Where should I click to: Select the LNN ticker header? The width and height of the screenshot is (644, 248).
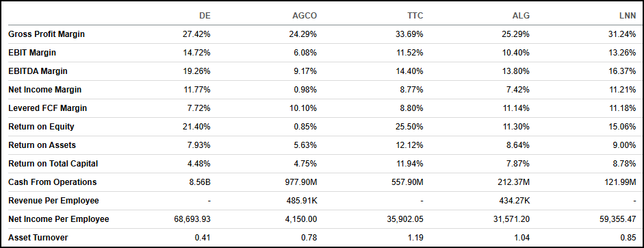pos(628,16)
